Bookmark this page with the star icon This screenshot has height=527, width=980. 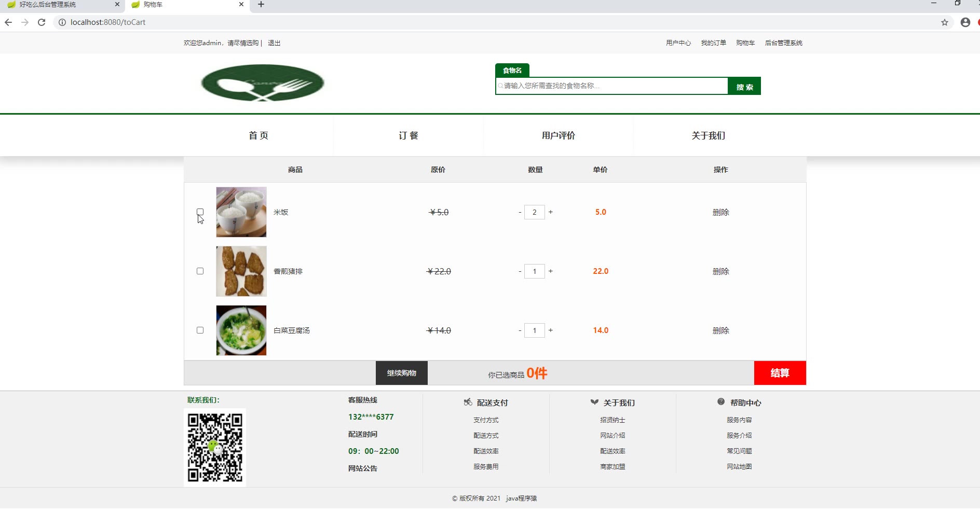[x=945, y=22]
